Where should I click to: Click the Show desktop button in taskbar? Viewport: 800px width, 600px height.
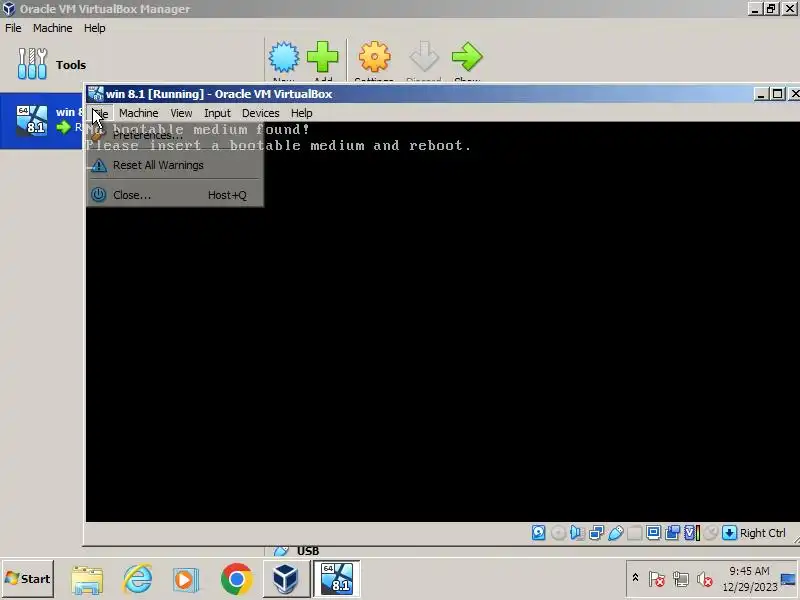(790, 579)
